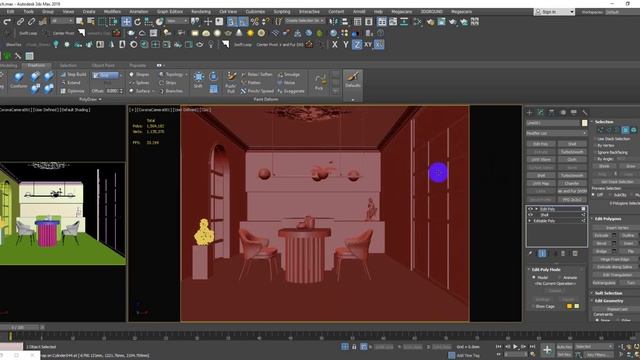
Task: Select Element sub-object level icon
Action: [634, 130]
